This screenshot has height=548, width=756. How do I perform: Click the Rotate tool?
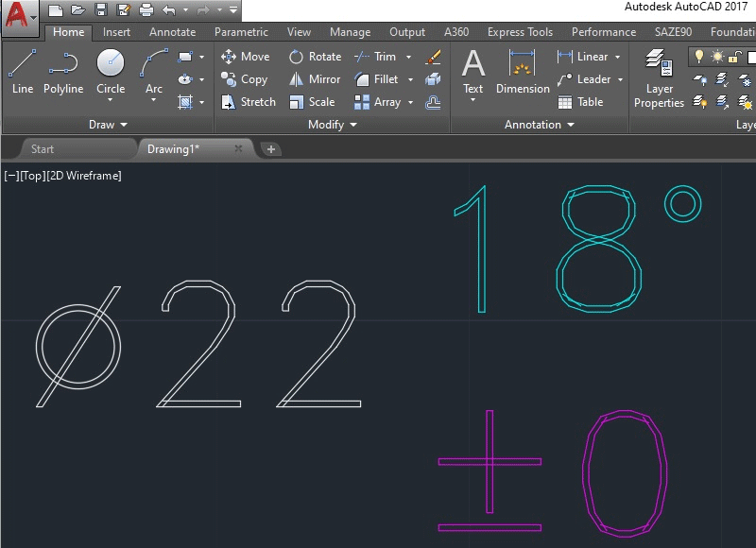point(316,57)
